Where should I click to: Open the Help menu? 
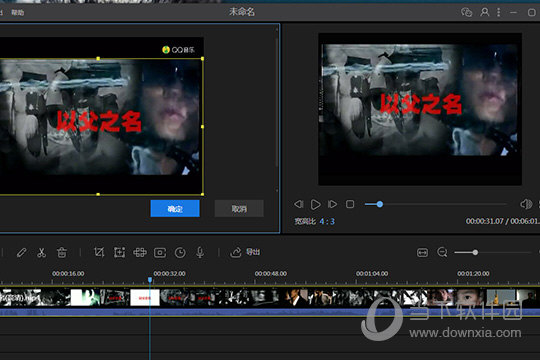pos(18,13)
